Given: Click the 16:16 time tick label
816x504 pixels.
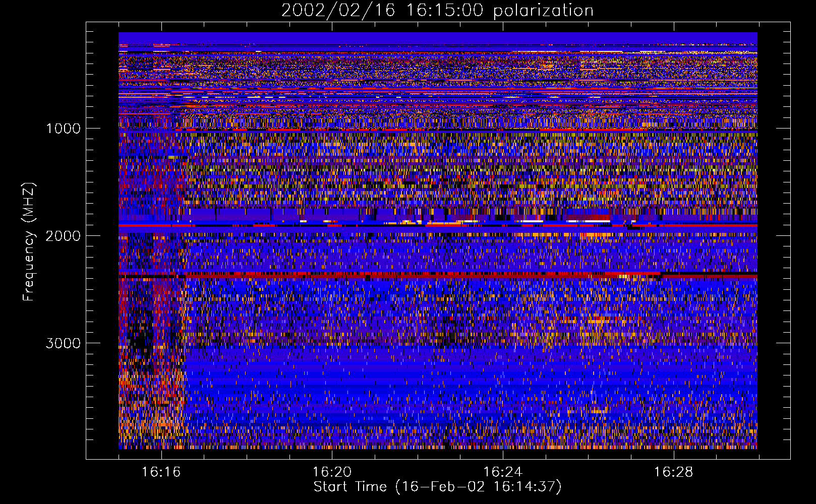Looking at the screenshot, I should [161, 472].
